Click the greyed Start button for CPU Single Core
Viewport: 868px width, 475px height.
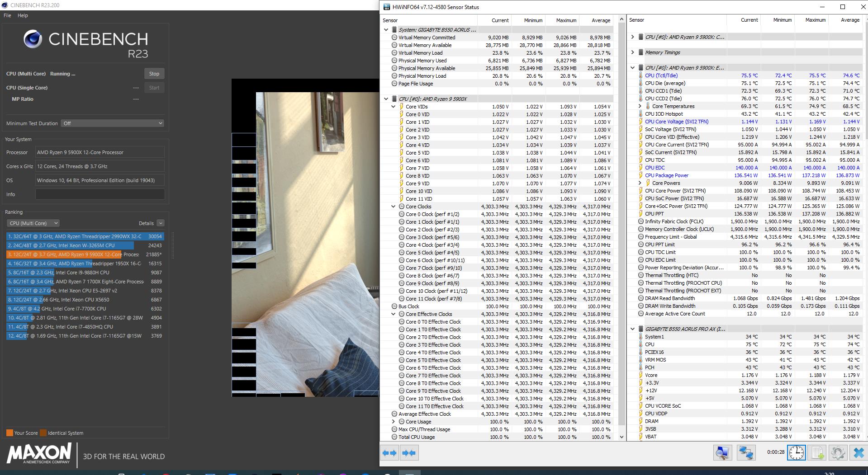(x=154, y=88)
